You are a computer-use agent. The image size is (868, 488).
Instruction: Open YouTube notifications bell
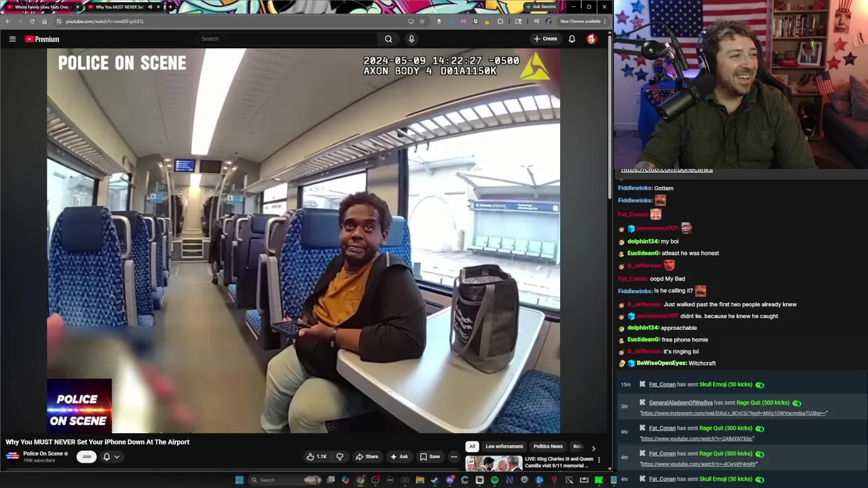[572, 39]
